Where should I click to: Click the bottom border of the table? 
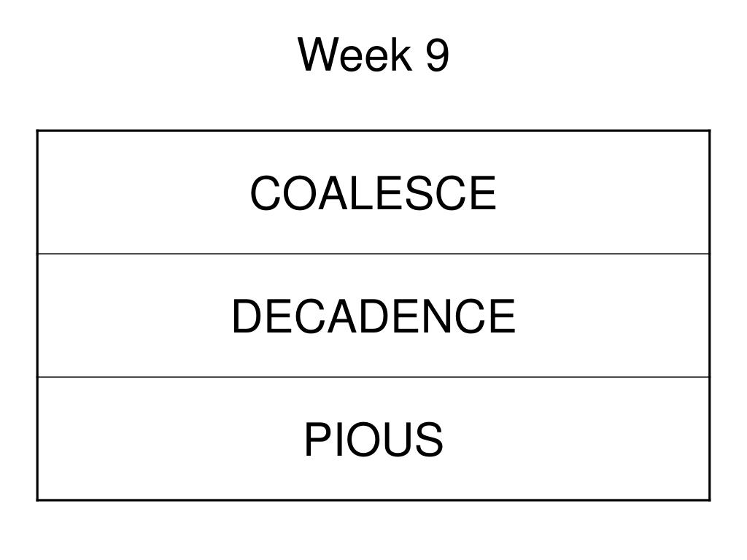pyautogui.click(x=373, y=500)
